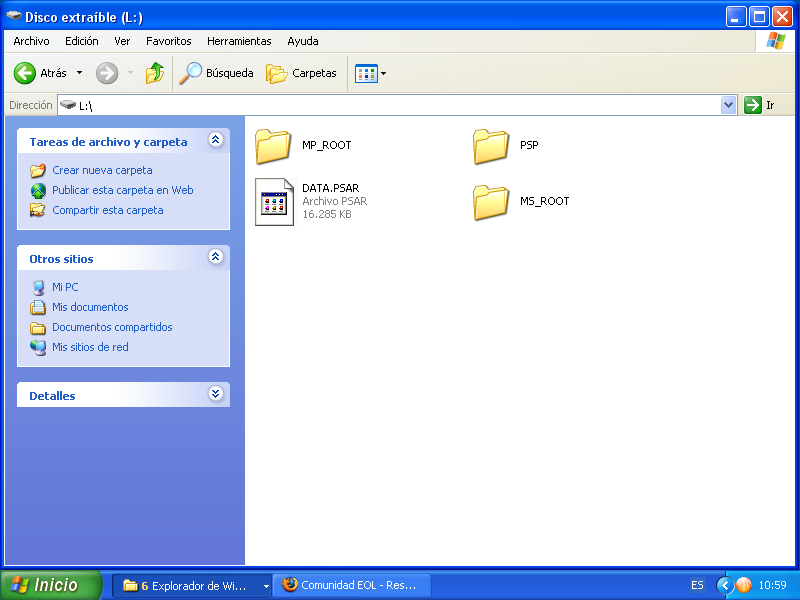Open the Archivo menu

[x=31, y=41]
